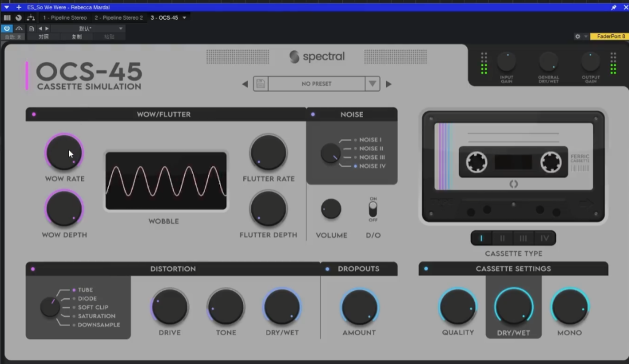Click the noise VOLUME knob

pyautogui.click(x=331, y=209)
